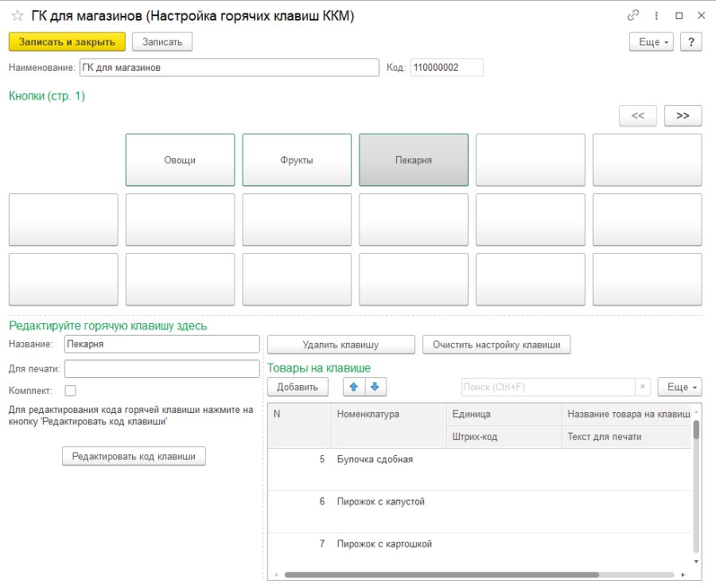This screenshot has height=588, width=716.
Task: Move selected product down with blue arrow
Action: [375, 387]
